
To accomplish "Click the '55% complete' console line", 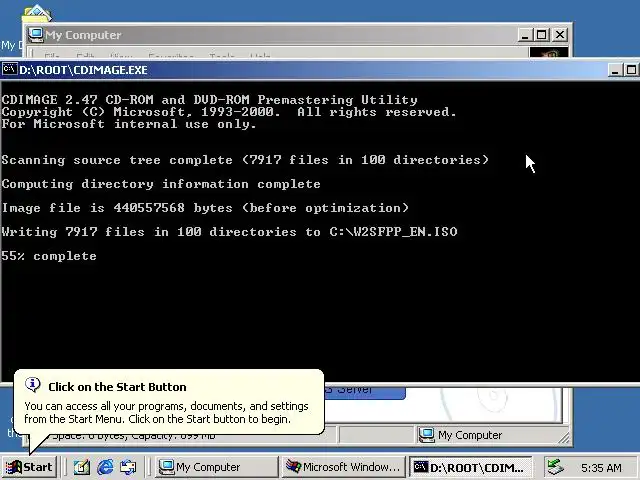I will coord(49,256).
